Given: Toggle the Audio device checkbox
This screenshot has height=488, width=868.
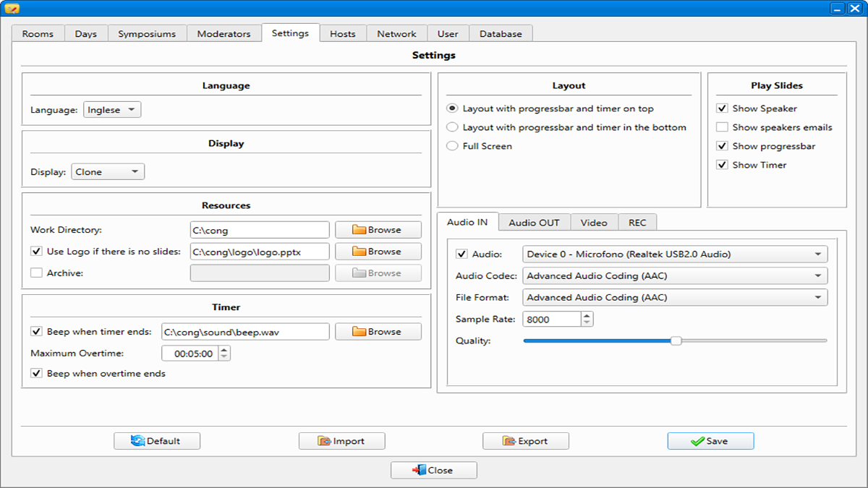Looking at the screenshot, I should pyautogui.click(x=461, y=254).
